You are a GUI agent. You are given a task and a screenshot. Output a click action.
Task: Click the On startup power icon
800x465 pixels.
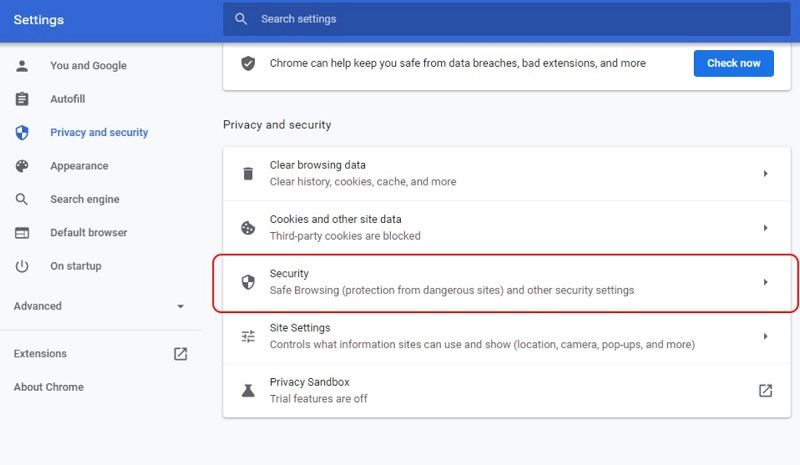tap(22, 266)
